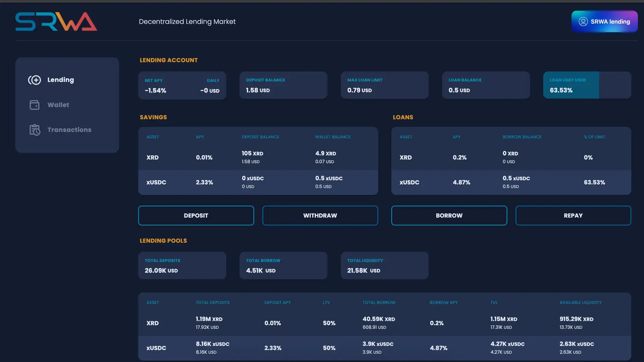Viewport: 644px width, 362px height.
Task: Click the Loan Limit Used progress bar
Action: [x=587, y=85]
